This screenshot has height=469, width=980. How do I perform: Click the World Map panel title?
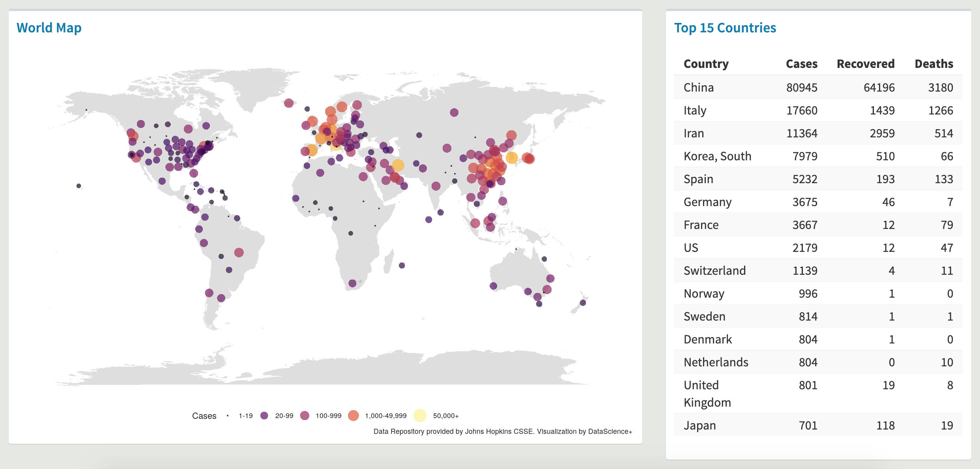(x=49, y=28)
